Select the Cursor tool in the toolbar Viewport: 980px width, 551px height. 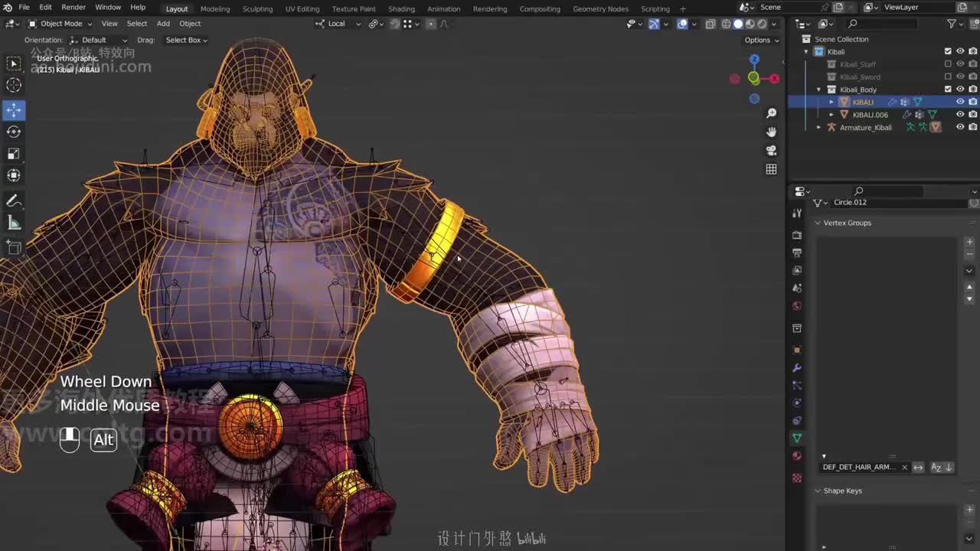(x=14, y=85)
